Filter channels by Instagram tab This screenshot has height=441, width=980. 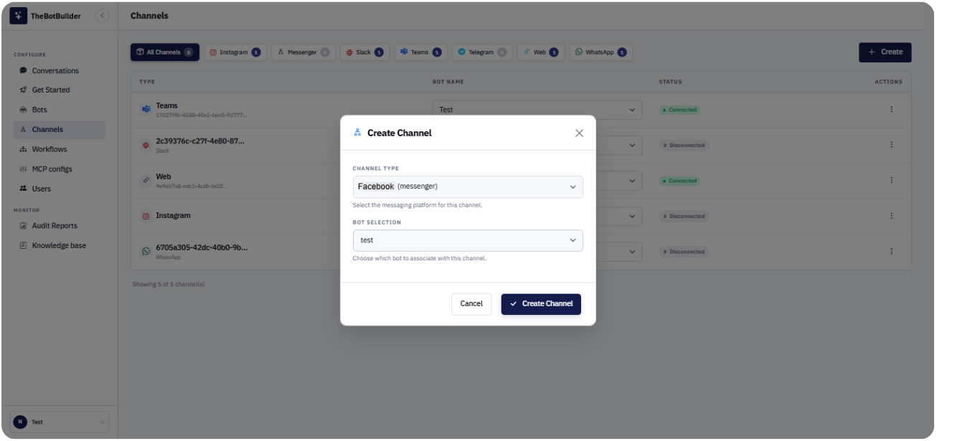pyautogui.click(x=235, y=52)
